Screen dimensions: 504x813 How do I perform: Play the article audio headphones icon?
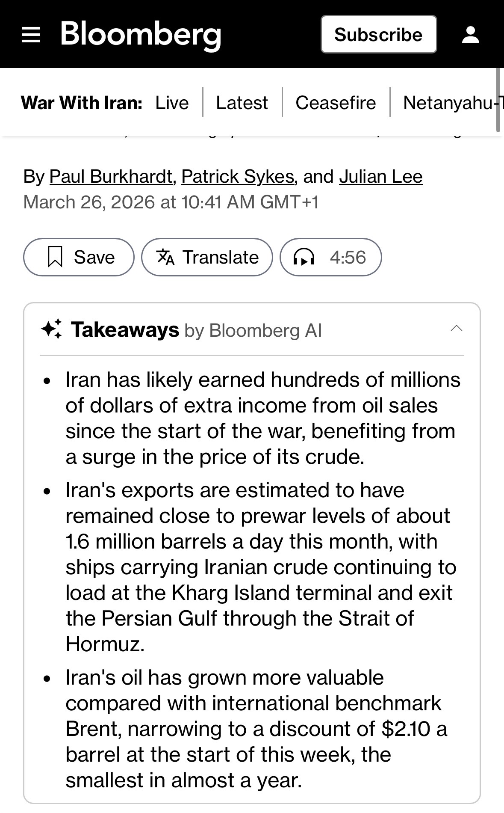(304, 258)
